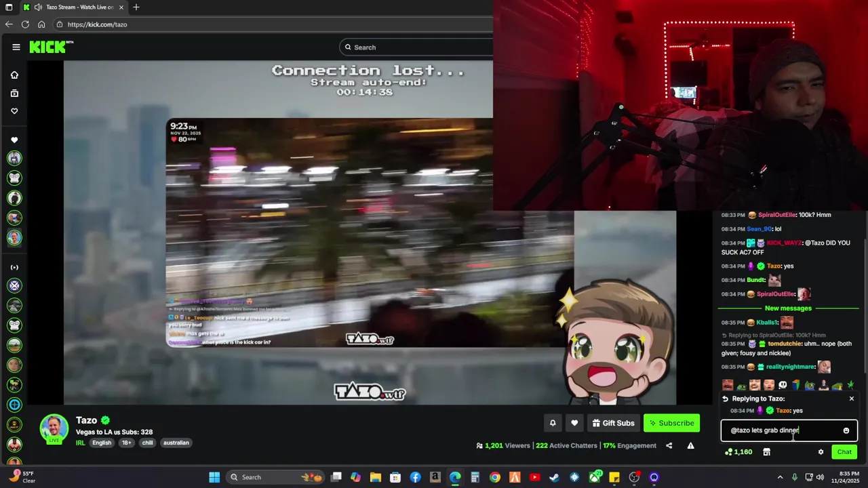Go back in browser
This screenshot has width=868, height=488.
[9, 24]
